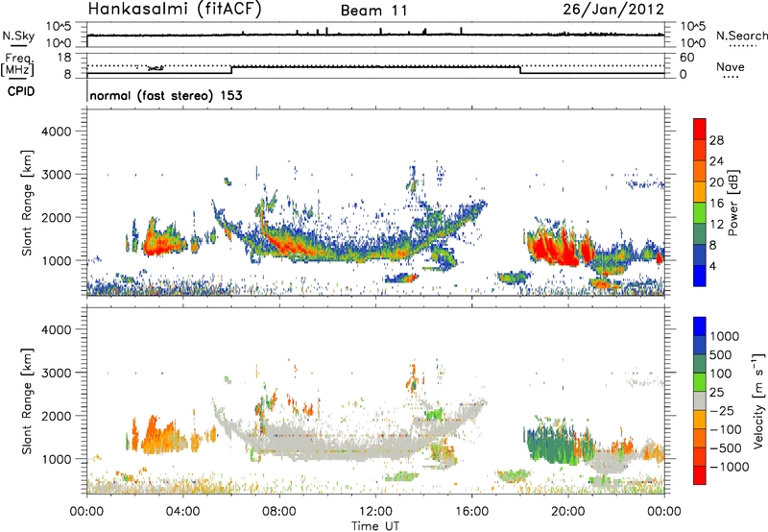Click 'normal (fast stereo) 153' text
This screenshot has height=532, width=768.
click(x=166, y=95)
